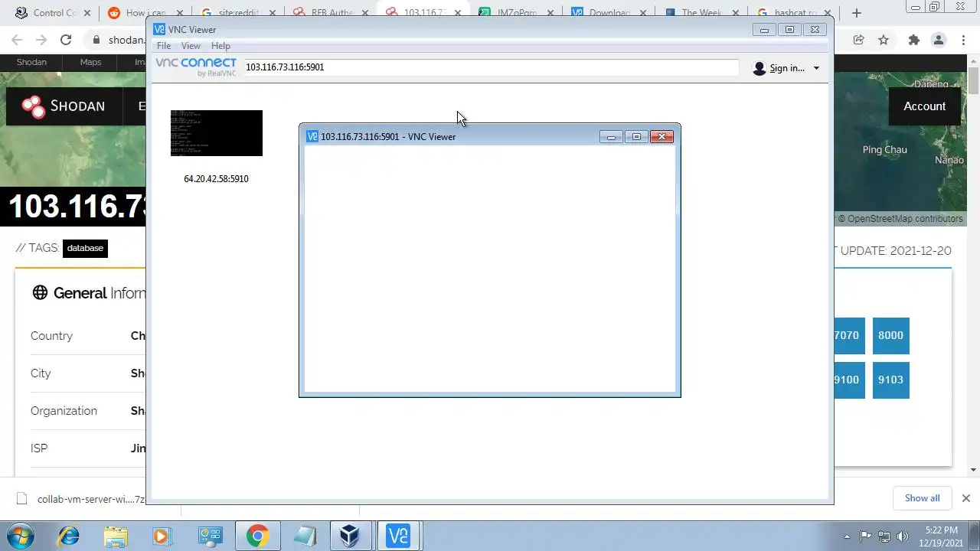This screenshot has width=980, height=551.
Task: Click the Action Center flag tray icon
Action: [x=866, y=536]
